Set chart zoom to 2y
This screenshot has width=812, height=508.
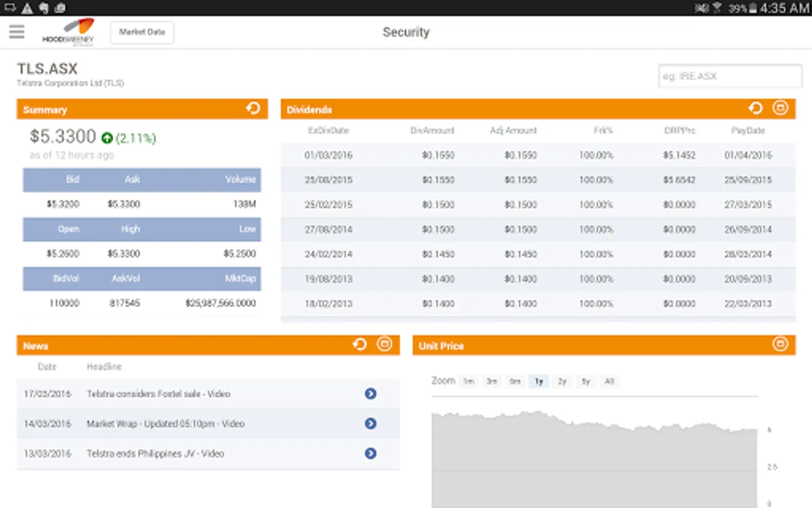562,382
